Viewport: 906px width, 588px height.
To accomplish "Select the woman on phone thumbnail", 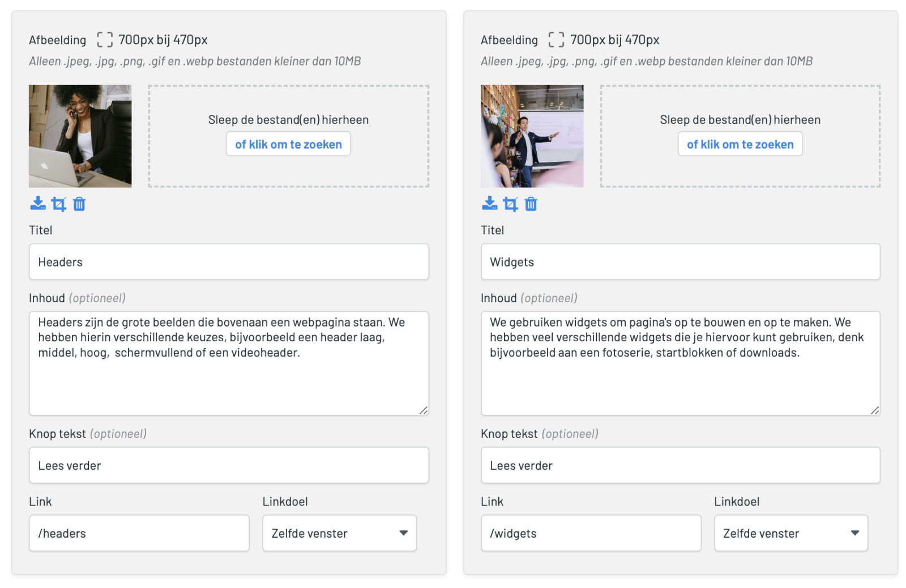I will point(80,136).
